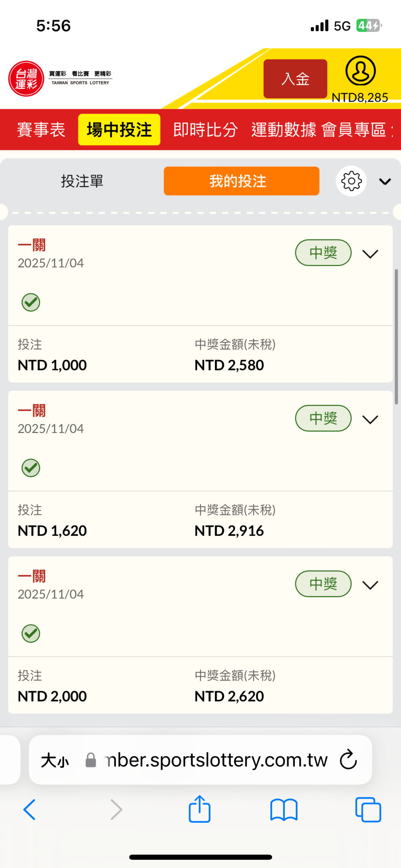Tap the Taiwan Sports Lottery logo

(26, 79)
